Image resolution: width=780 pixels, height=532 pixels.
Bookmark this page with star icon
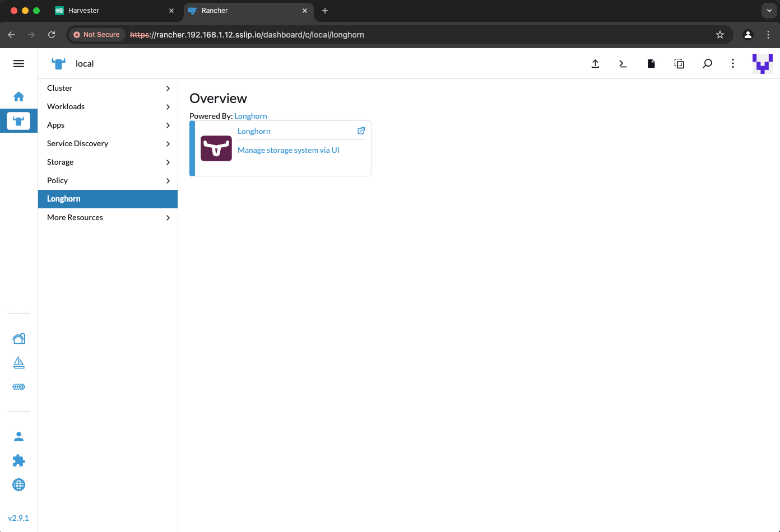[x=720, y=35]
